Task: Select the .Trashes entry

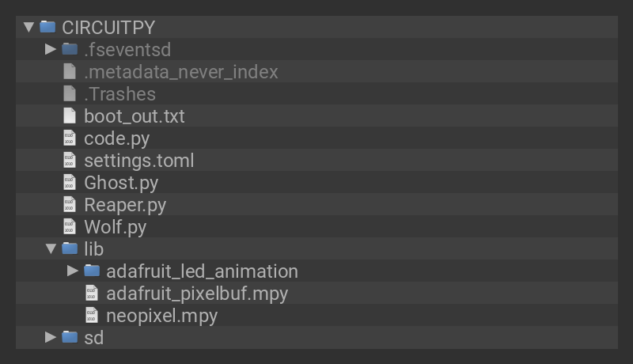Action: pos(119,94)
